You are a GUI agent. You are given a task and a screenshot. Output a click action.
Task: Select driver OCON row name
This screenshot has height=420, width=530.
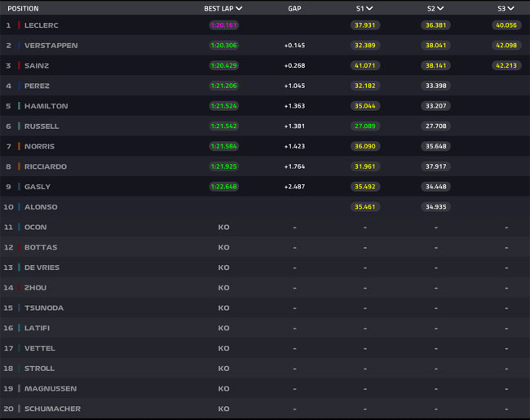[36, 227]
